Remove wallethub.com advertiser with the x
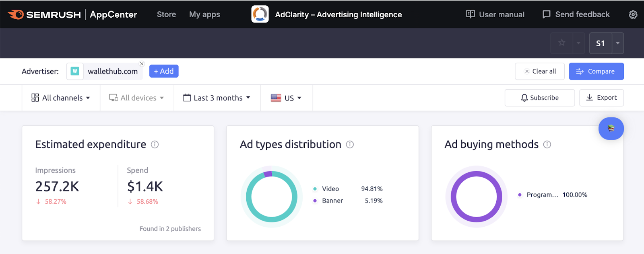 [142, 63]
